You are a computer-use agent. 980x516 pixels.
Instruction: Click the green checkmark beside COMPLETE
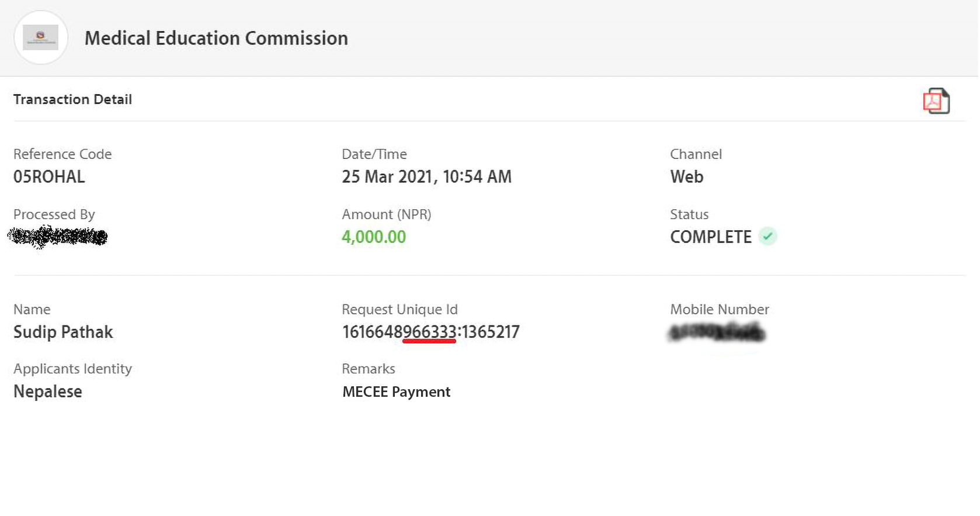pyautogui.click(x=767, y=237)
